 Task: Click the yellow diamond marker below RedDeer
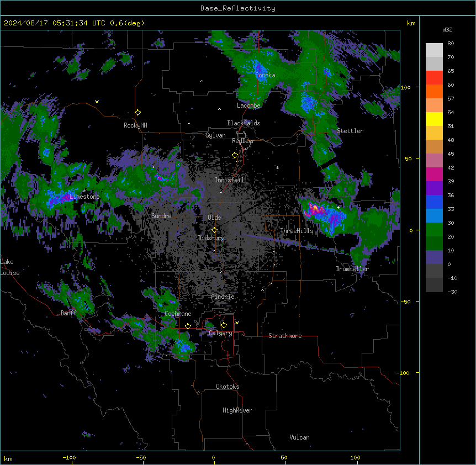(235, 155)
